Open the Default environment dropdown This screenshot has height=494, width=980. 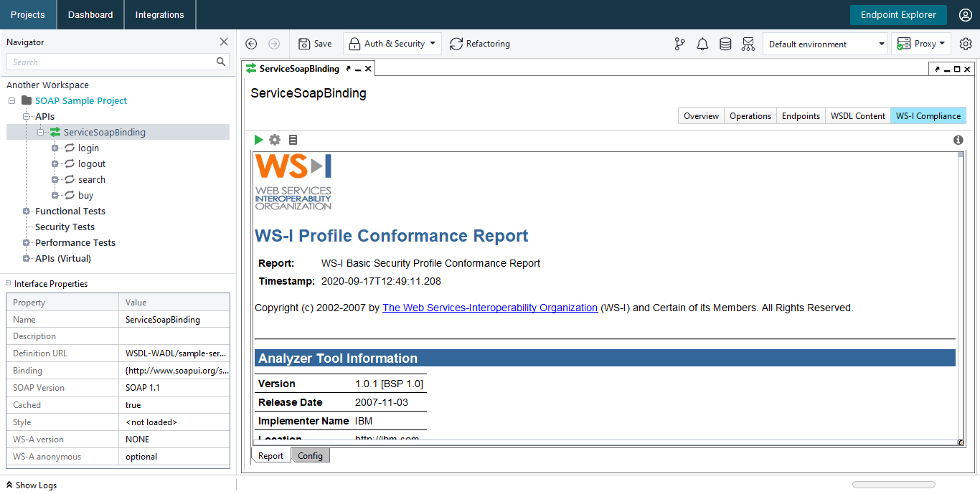point(825,44)
